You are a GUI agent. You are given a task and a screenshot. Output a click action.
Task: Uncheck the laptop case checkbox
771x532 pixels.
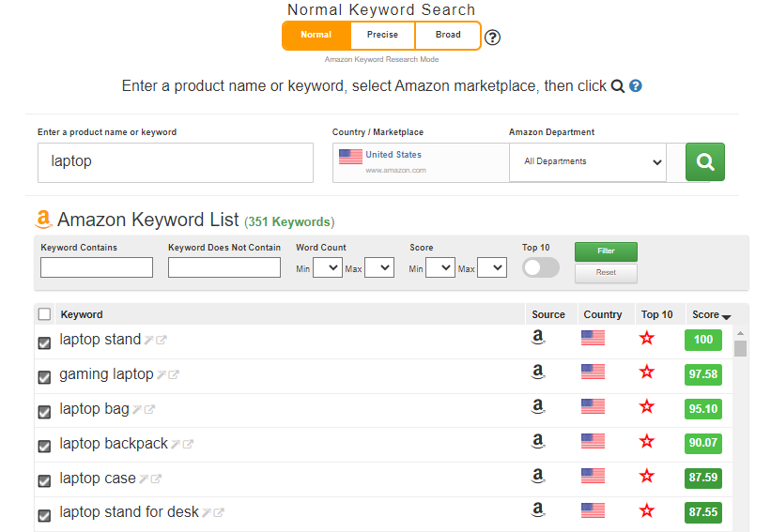point(44,480)
